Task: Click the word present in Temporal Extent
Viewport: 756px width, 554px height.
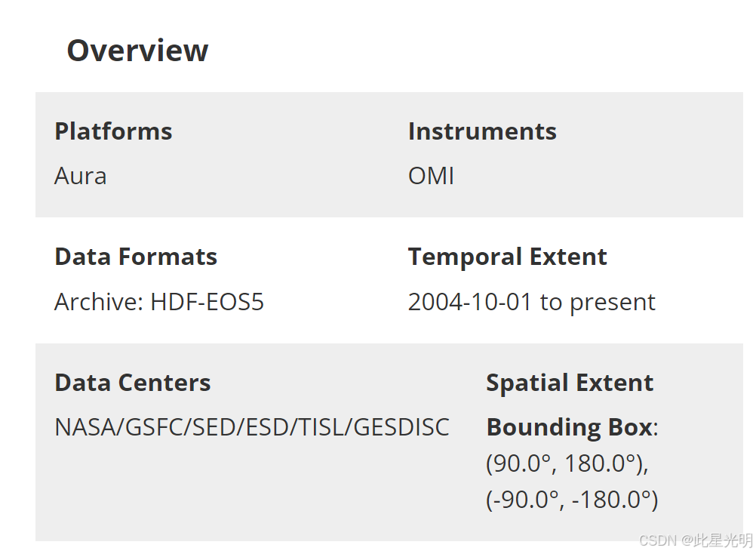Action: coord(613,303)
